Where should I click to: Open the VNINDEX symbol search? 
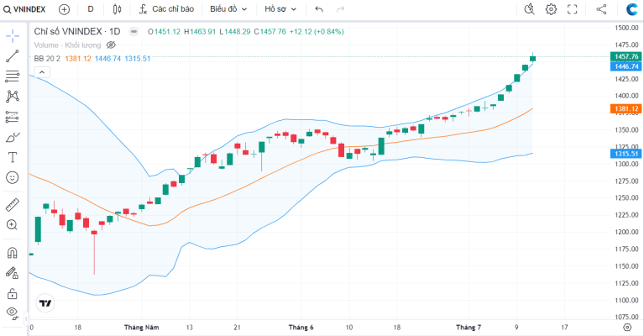[x=24, y=9]
